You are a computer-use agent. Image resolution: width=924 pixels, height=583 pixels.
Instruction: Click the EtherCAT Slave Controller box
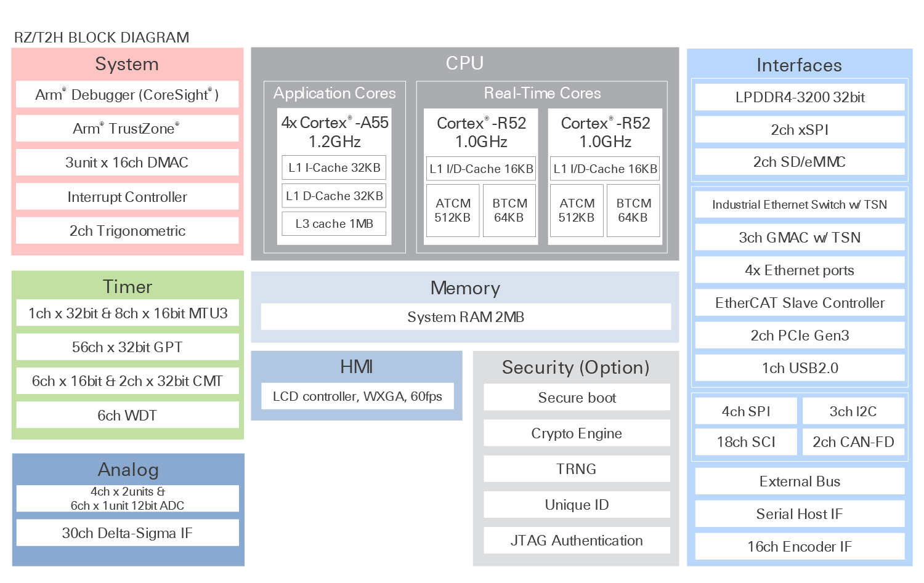tap(800, 303)
